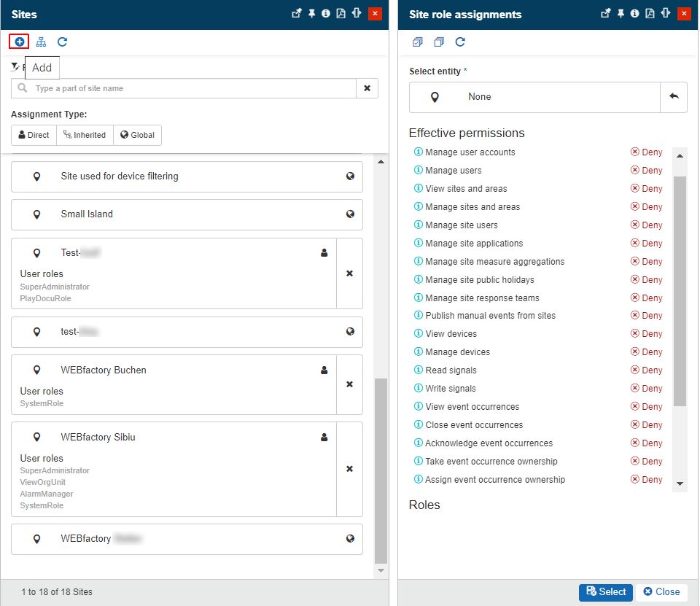Screen dimensions: 700x606
Task: Refresh the Site role assignments panel
Action: [x=460, y=42]
